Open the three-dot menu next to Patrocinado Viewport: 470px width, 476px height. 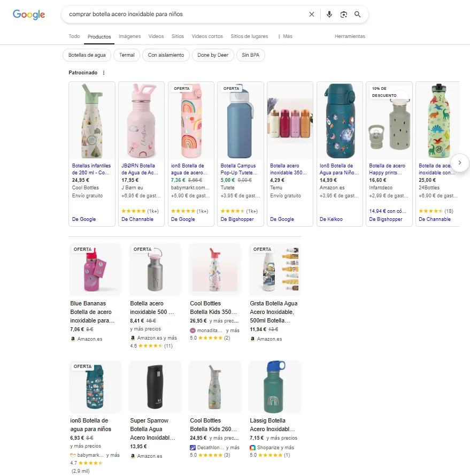[104, 73]
